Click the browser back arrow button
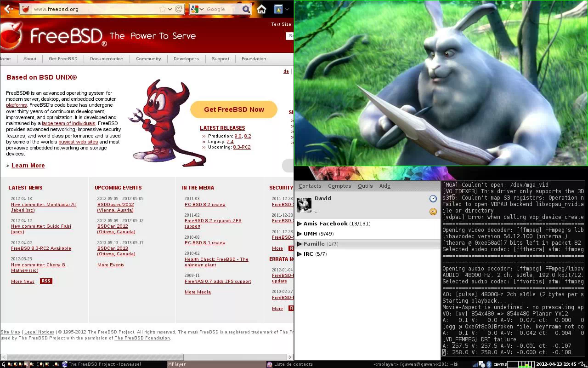The height and width of the screenshot is (368, 588). [8, 9]
